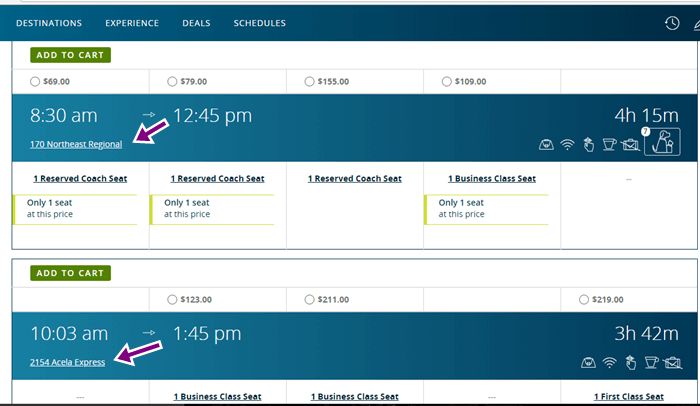This screenshot has width=700, height=406.
Task: Select the $123.00 Acela fare
Action: coord(172,299)
